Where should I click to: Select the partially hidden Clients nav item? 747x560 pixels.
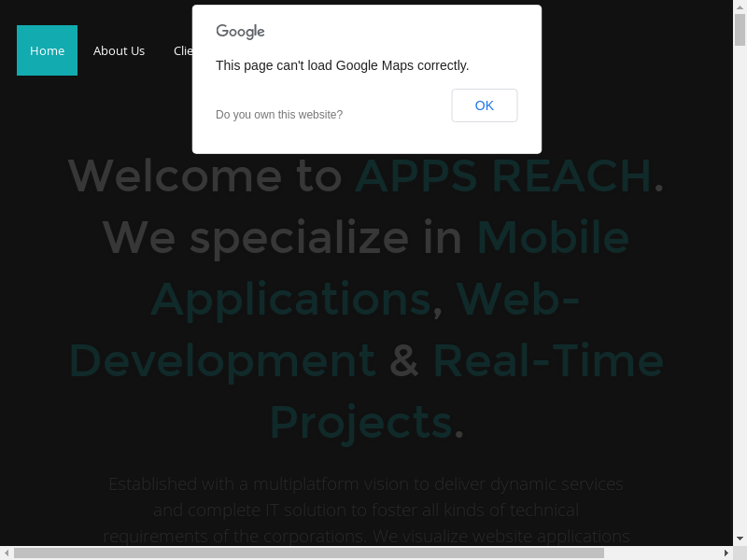(182, 50)
